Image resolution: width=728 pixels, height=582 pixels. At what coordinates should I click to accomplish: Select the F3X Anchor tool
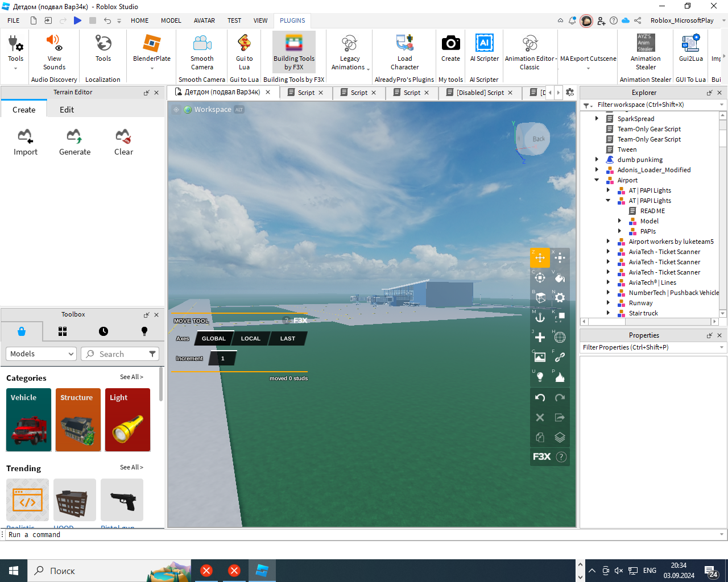(540, 317)
